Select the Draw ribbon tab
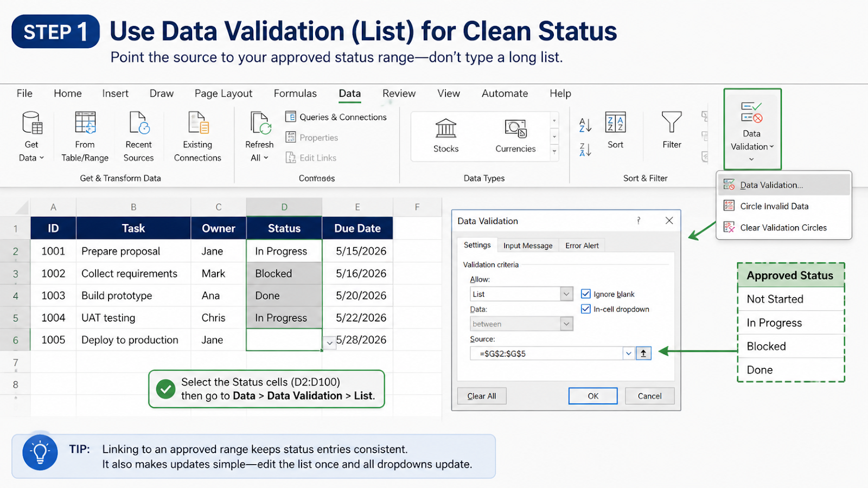Viewport: 868px width, 488px height. (162, 93)
